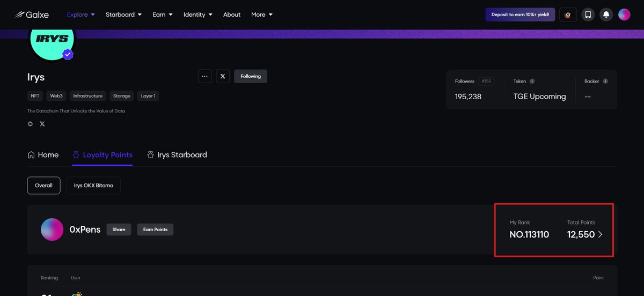This screenshot has height=296, width=644.
Task: Toggle the Following button
Action: point(251,76)
